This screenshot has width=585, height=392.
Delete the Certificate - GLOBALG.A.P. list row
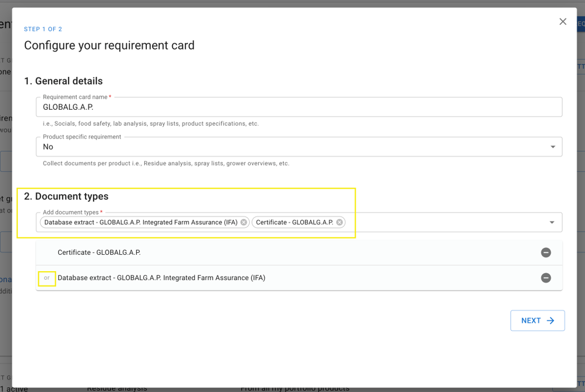tap(546, 253)
